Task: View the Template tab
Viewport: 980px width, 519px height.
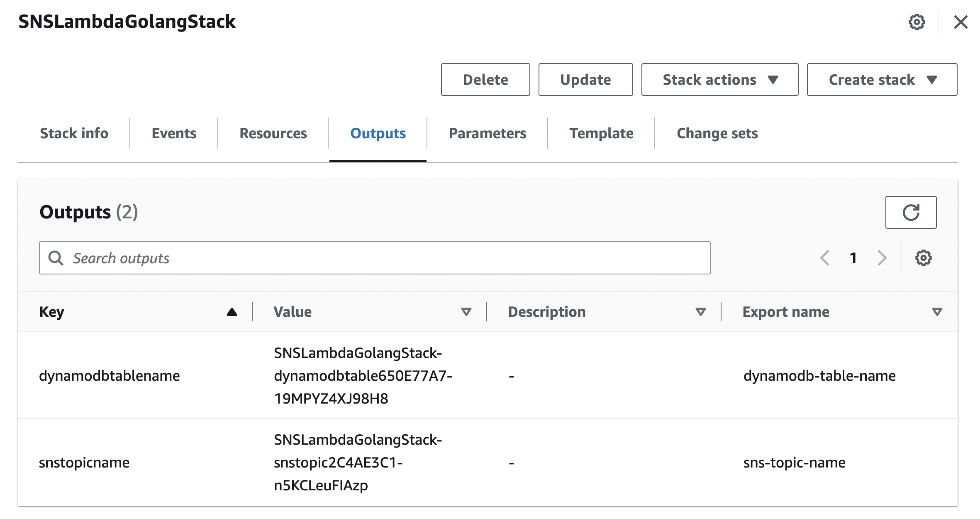Action: pos(601,133)
